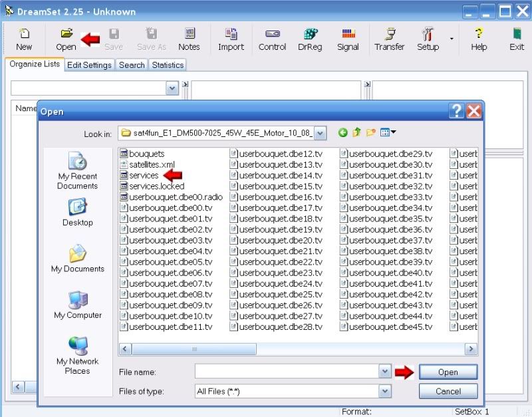Screen dimensions: 532x417
Task: Click the Open button in the dialog
Action: [x=448, y=372]
